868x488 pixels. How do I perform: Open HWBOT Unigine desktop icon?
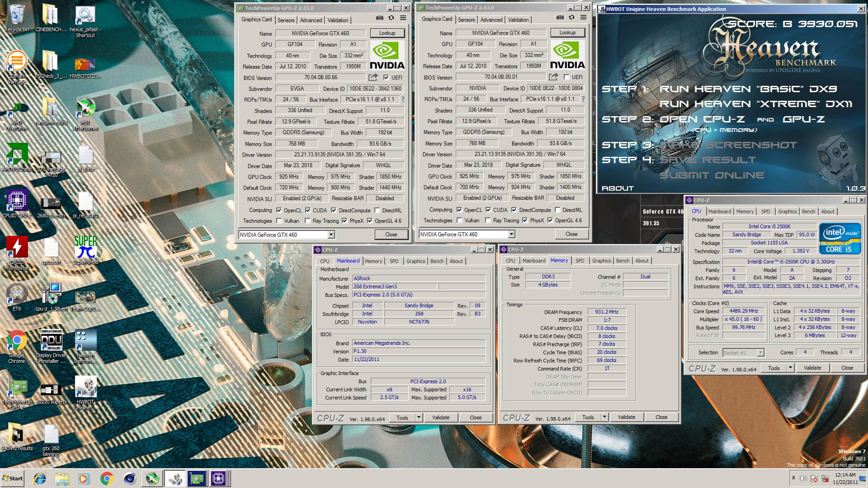click(x=85, y=394)
